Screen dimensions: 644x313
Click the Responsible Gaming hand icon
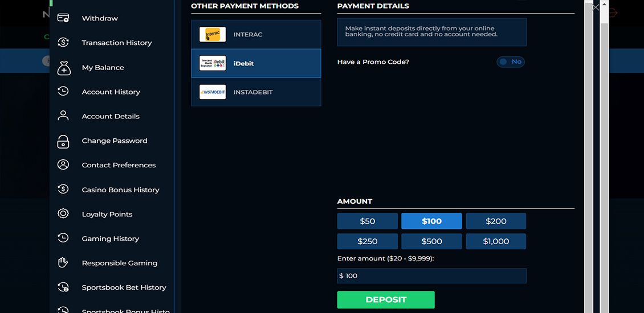tap(63, 262)
